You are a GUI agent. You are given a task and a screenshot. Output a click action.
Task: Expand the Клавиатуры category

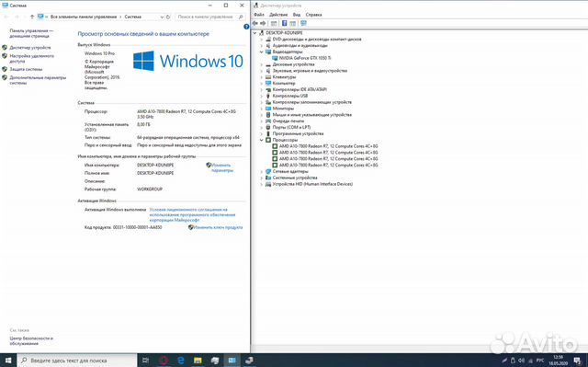(x=262, y=77)
